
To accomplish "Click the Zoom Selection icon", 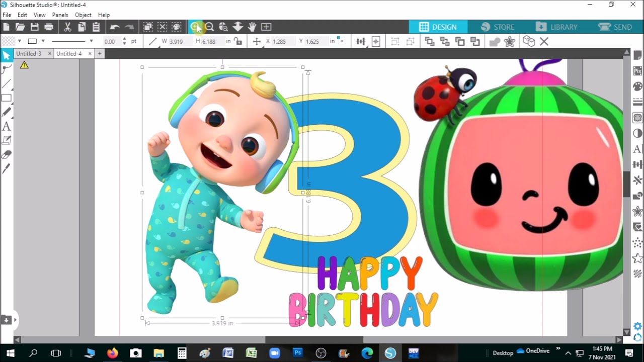I will [x=223, y=27].
